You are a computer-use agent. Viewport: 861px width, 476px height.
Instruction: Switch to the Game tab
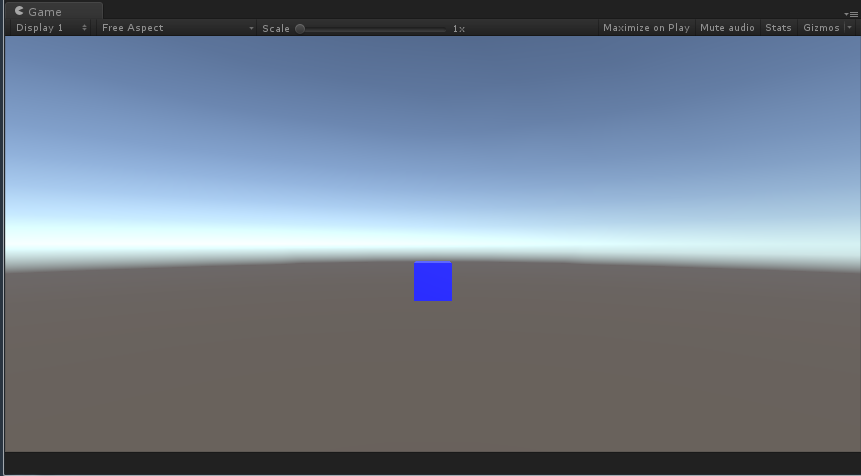coord(54,11)
